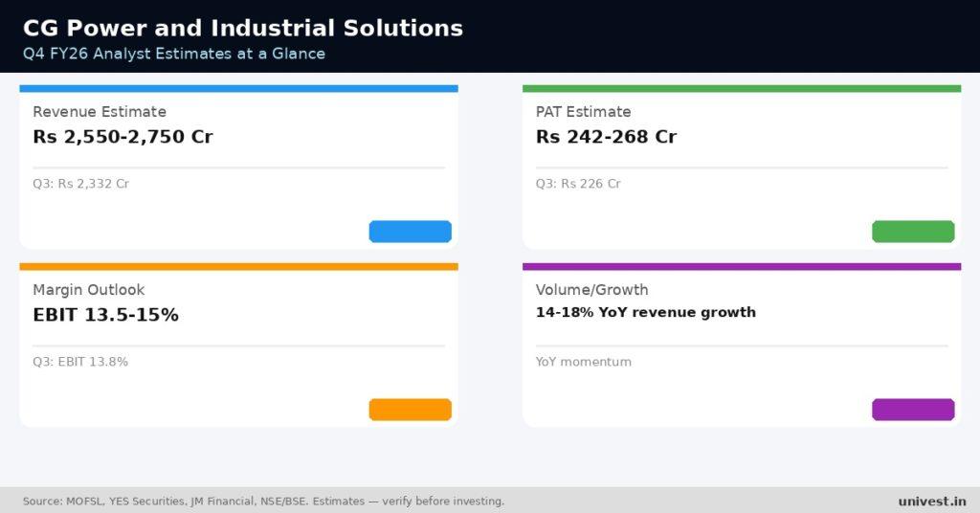980x513 pixels.
Task: Click the purple pill in Volume/Growth card
Action: 913,410
